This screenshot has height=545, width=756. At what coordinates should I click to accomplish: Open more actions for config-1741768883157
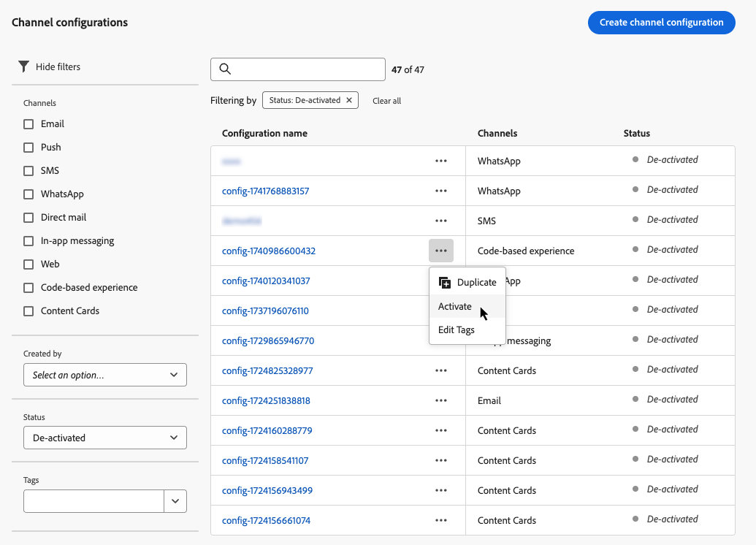click(x=440, y=191)
